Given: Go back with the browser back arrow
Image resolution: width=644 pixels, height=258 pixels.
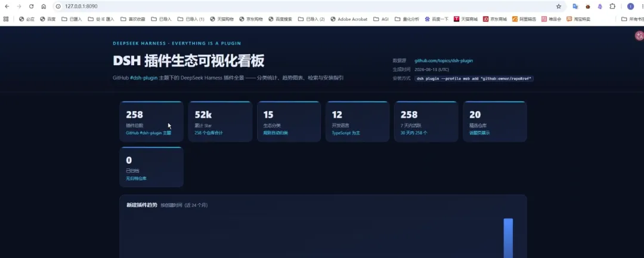Looking at the screenshot, I should (x=7, y=7).
